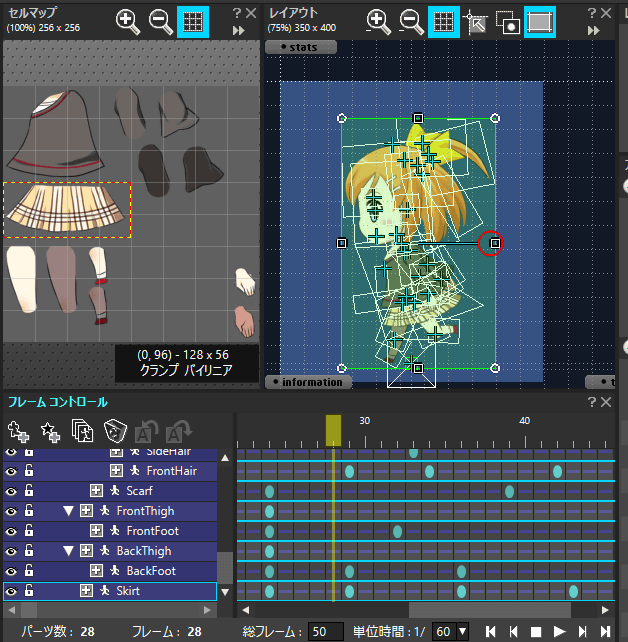Click the total frames field showing 50
Image resolution: width=628 pixels, height=642 pixels.
click(x=325, y=631)
